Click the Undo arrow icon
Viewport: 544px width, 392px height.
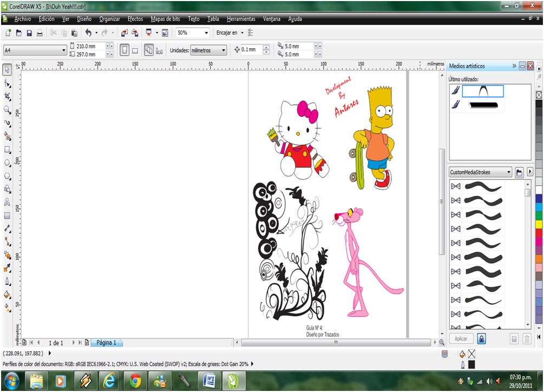tap(88, 32)
